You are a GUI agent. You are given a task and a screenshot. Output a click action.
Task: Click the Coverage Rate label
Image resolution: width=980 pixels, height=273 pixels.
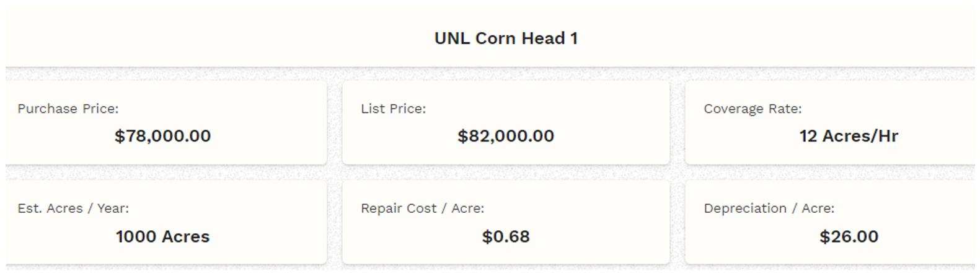pos(753,109)
